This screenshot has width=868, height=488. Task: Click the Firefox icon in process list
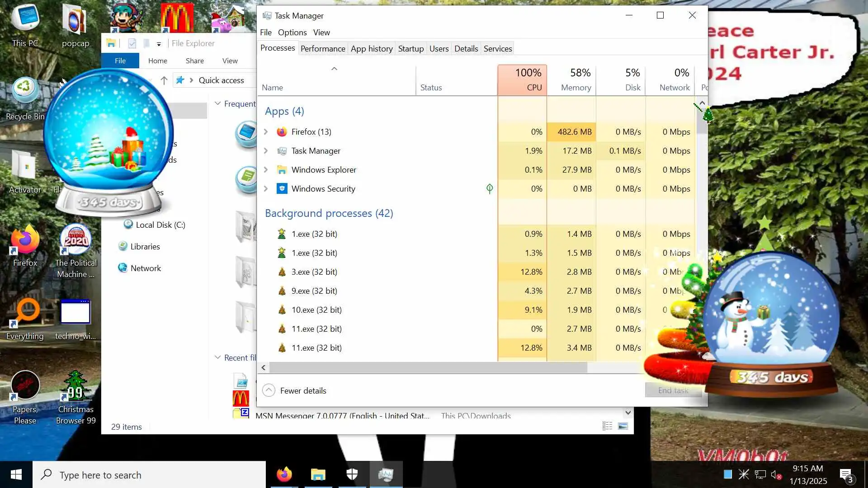(282, 131)
